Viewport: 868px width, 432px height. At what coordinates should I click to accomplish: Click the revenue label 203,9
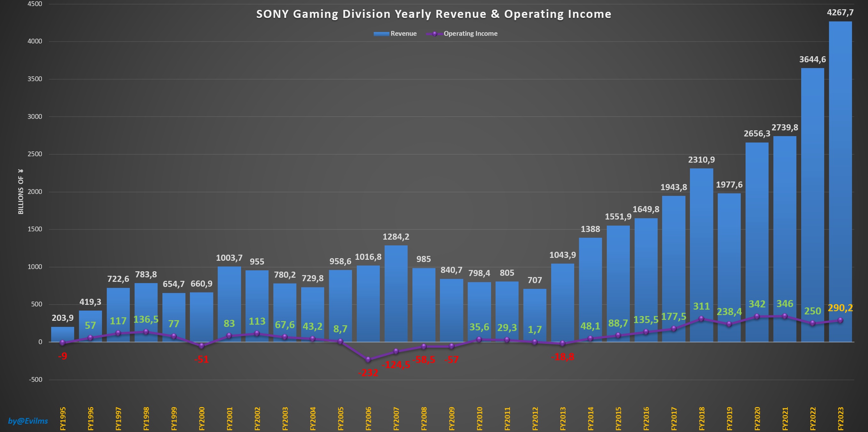tap(62, 318)
